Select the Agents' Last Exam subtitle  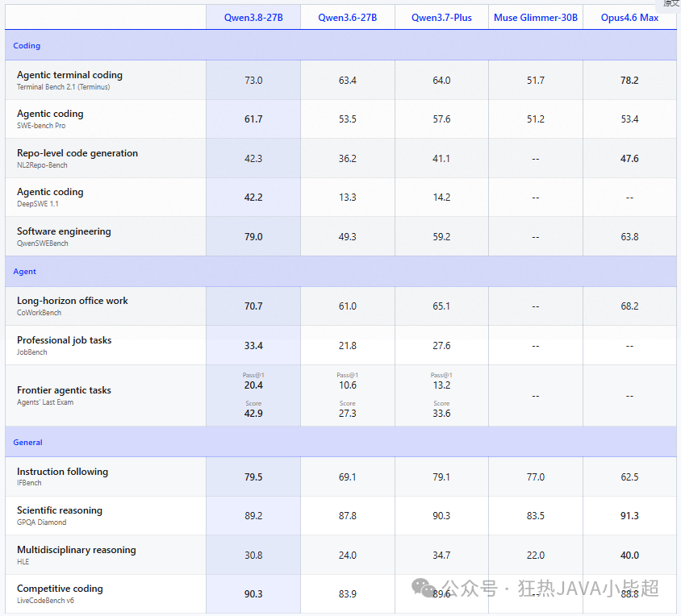coord(45,402)
